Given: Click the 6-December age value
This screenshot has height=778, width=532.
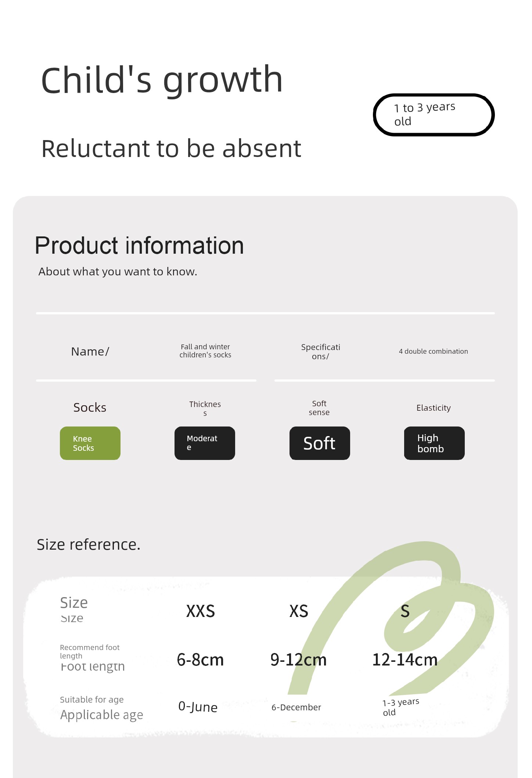Looking at the screenshot, I should coord(296,707).
